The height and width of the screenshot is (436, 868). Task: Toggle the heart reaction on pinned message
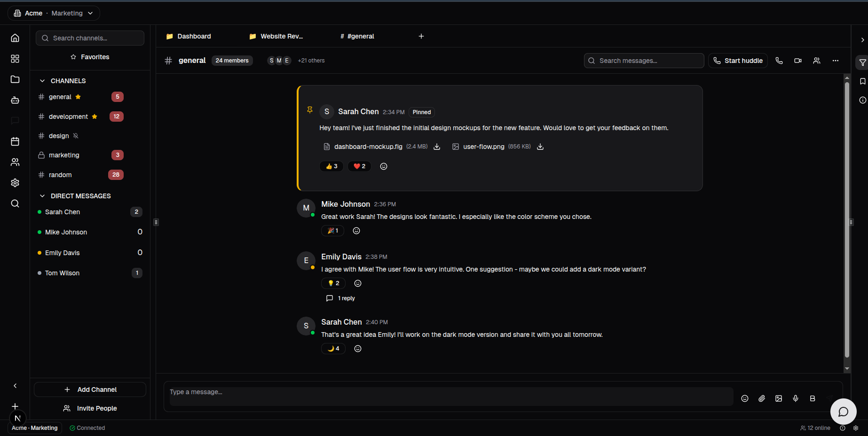359,166
